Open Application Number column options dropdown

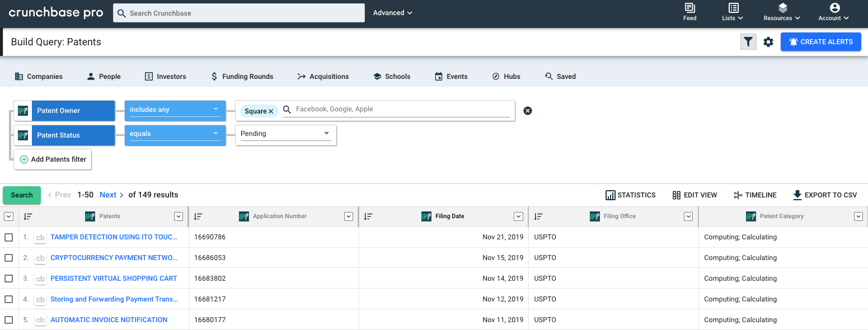point(349,216)
